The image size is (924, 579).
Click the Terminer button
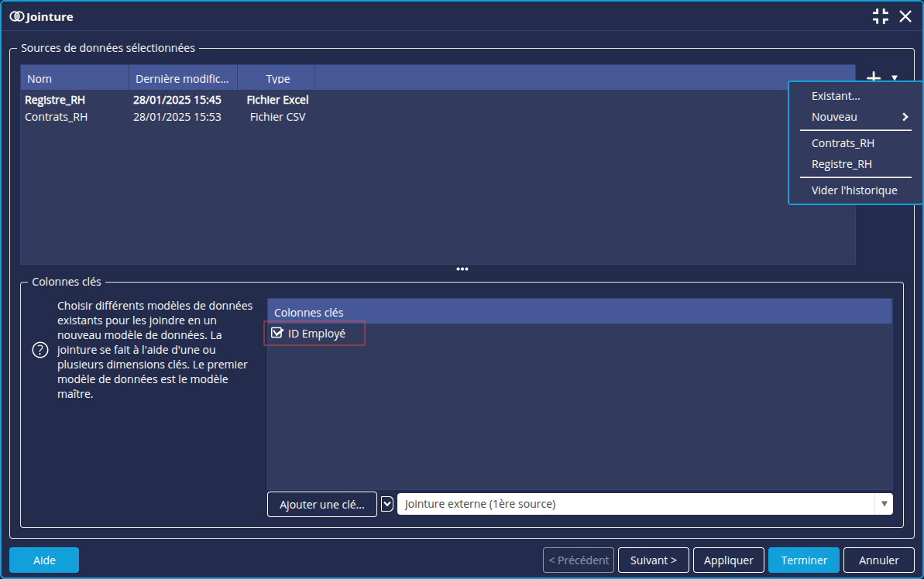click(x=804, y=560)
